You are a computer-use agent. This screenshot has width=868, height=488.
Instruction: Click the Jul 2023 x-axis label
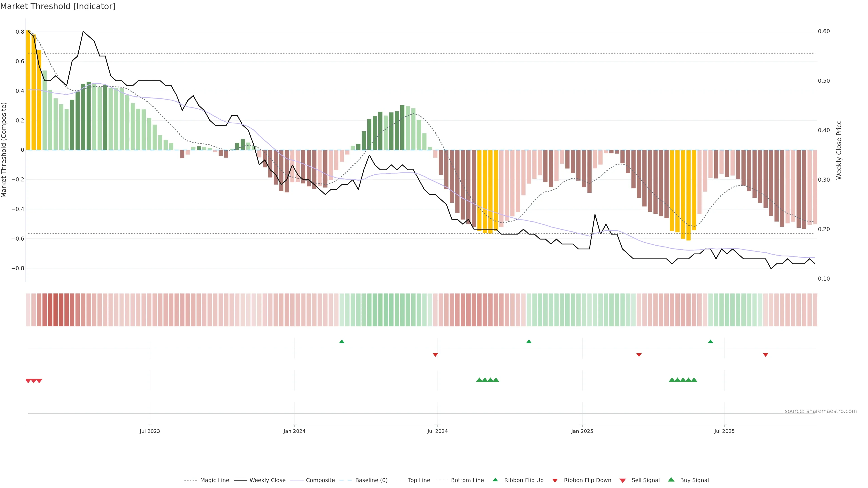[x=150, y=431]
